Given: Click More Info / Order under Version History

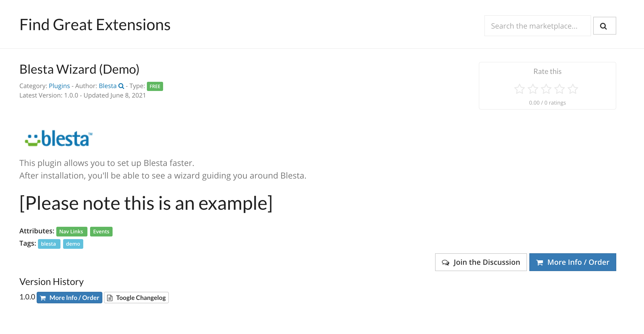Looking at the screenshot, I should (x=69, y=298).
